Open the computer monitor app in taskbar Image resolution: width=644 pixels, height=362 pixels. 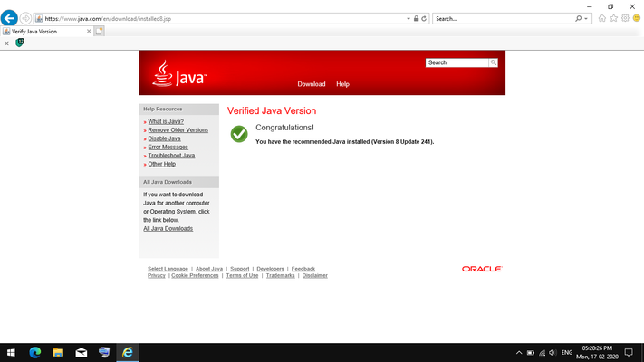click(104, 353)
